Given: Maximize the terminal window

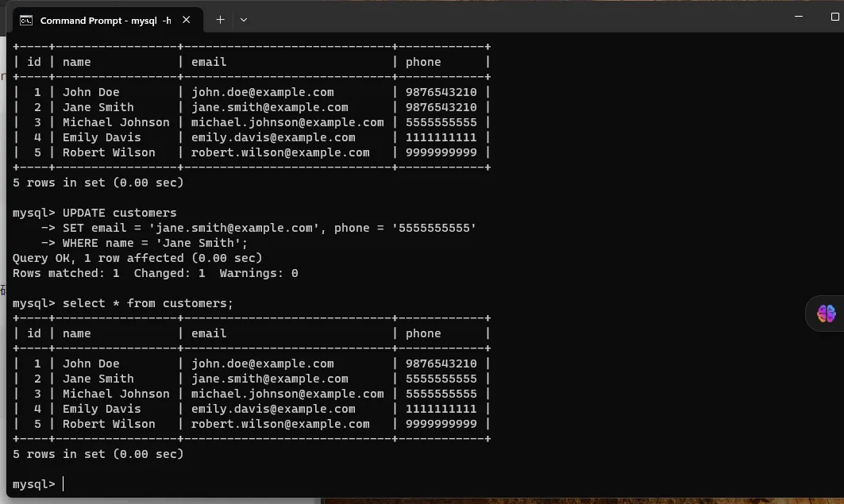Looking at the screenshot, I should (823, 16).
